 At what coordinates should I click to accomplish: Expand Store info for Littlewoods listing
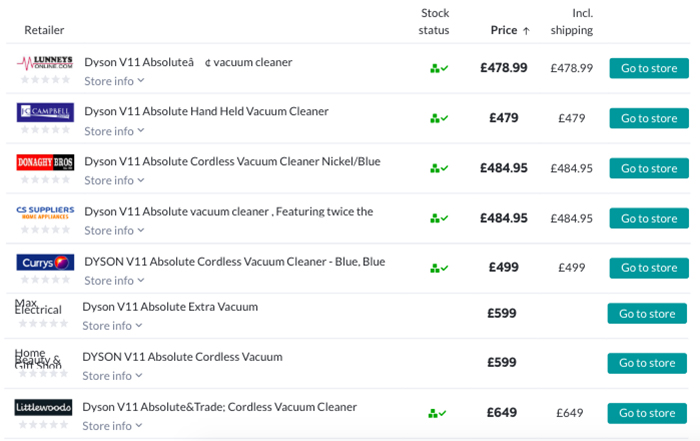tap(112, 426)
